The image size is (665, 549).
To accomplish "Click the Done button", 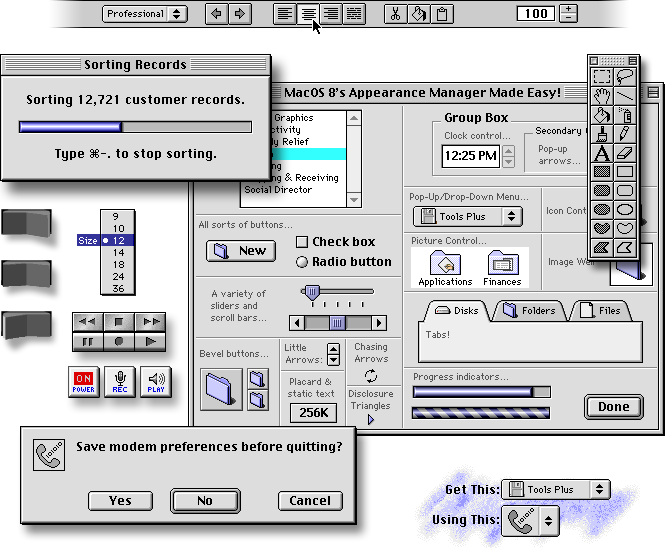I will coord(614,407).
